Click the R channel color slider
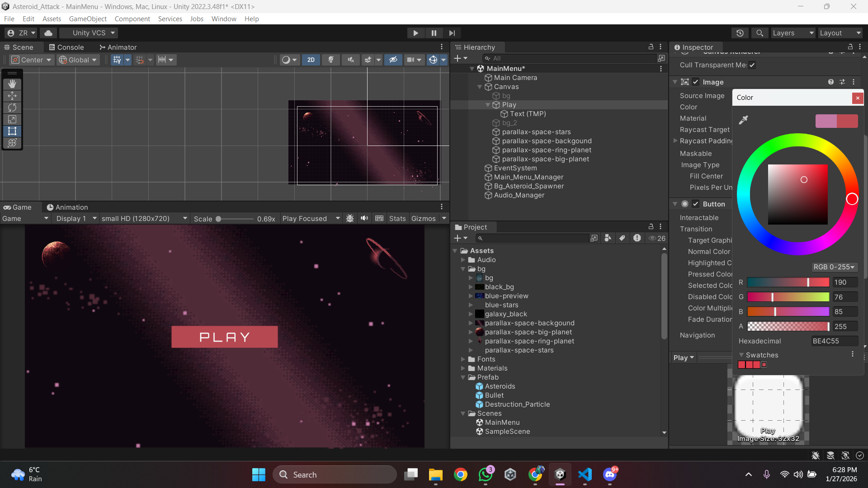 coord(788,282)
